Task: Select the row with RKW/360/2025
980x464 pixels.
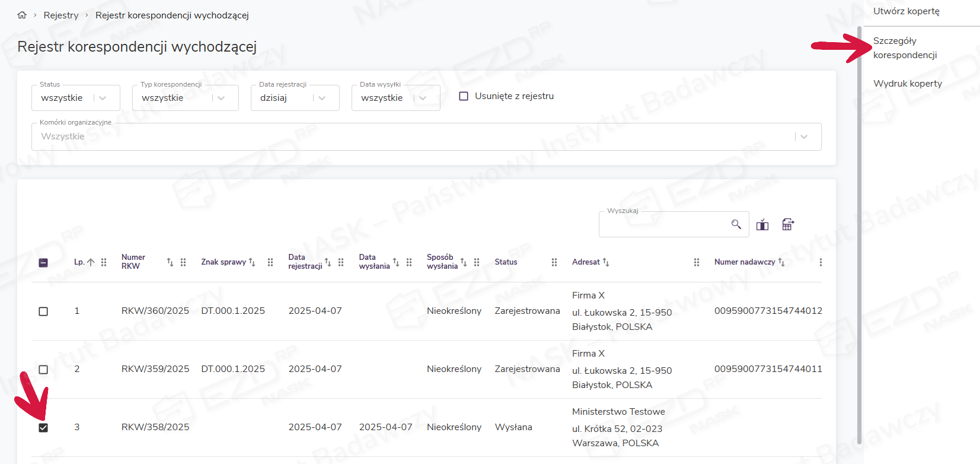Action: tap(43, 312)
